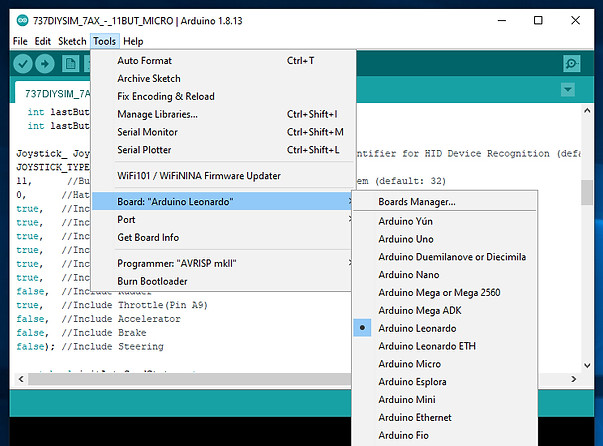Click the horizontal scrollbar left arrow

click(x=21, y=379)
